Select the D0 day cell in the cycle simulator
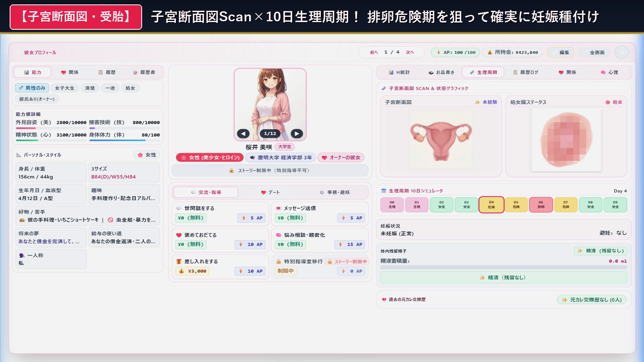644x362 pixels. (392, 205)
